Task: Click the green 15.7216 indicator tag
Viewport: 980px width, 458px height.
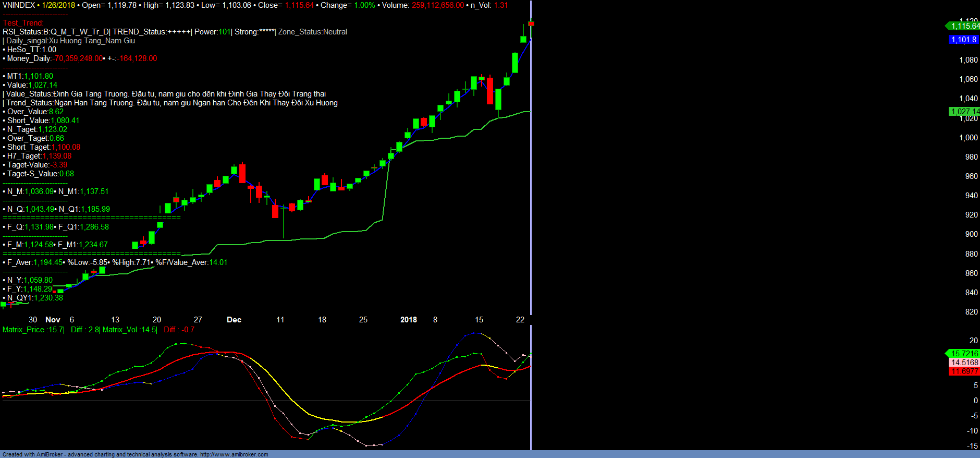Action: (x=963, y=353)
